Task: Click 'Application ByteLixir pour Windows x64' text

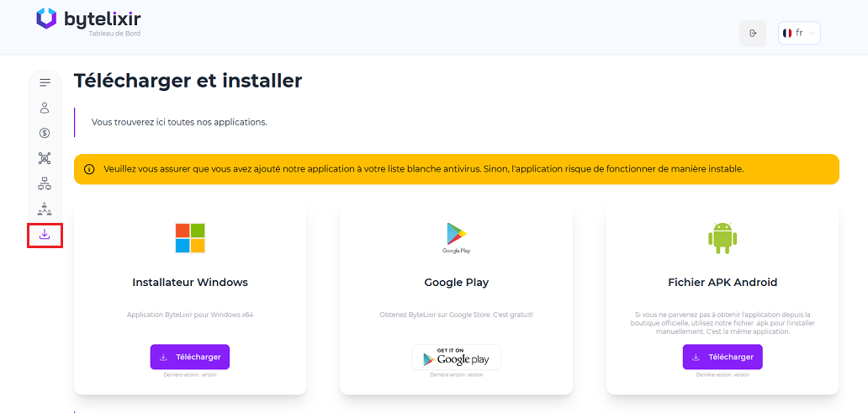Action: [190, 315]
